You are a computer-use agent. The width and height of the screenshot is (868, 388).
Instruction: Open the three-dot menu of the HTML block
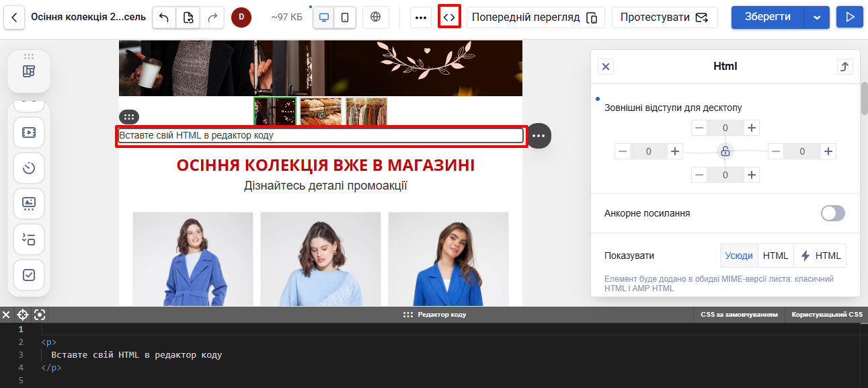pos(539,136)
